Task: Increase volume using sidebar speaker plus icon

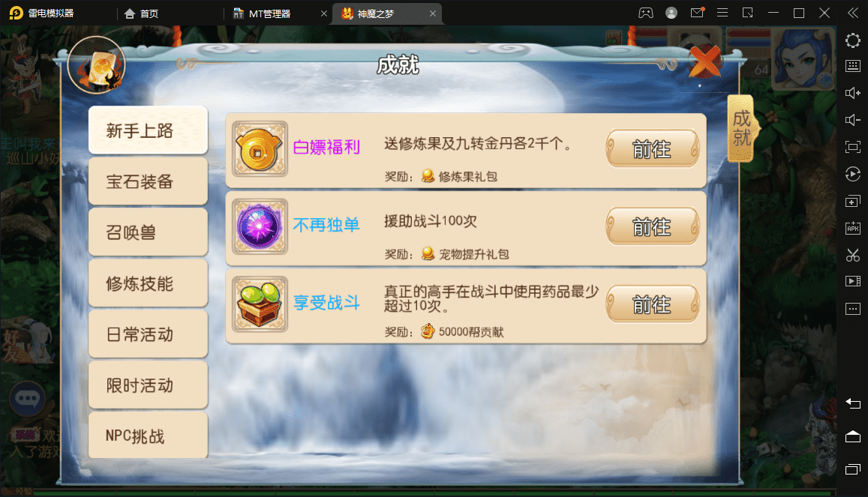Action: pyautogui.click(x=852, y=93)
